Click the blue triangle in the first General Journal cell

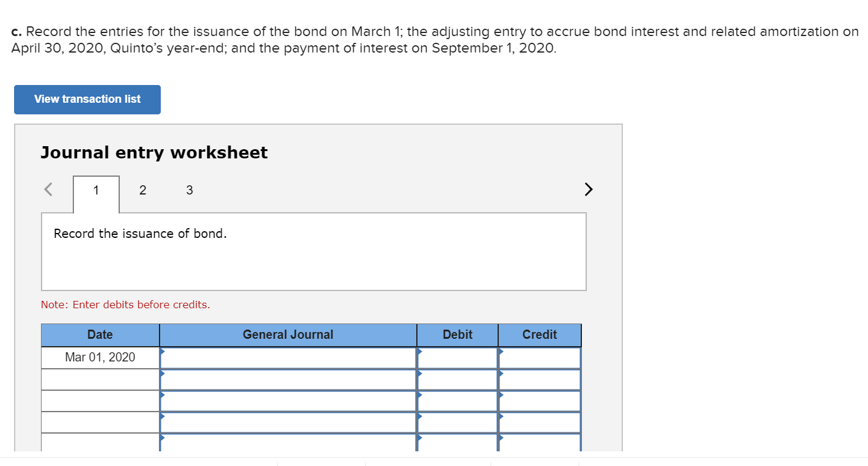tap(163, 352)
